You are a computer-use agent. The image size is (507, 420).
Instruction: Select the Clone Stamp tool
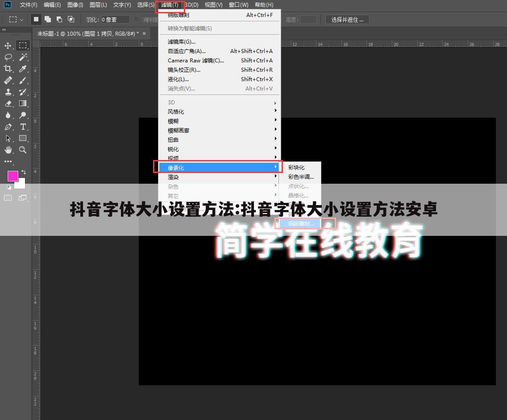pos(8,92)
